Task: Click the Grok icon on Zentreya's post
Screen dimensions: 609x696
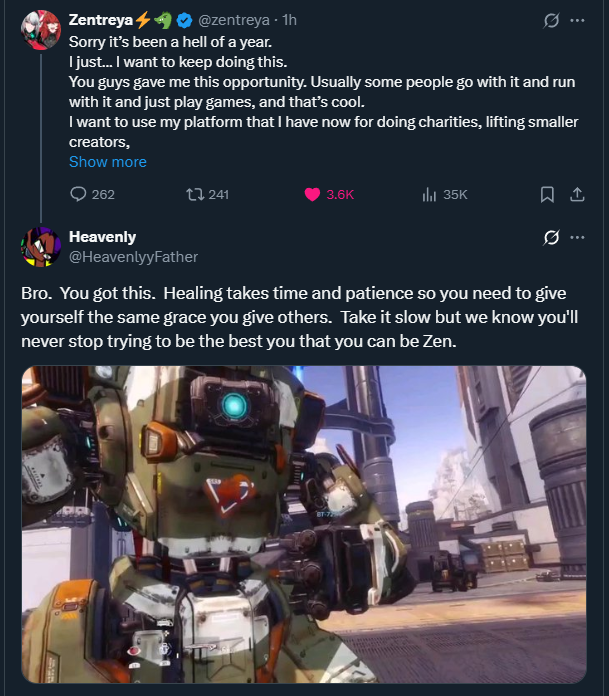Action: (548, 20)
